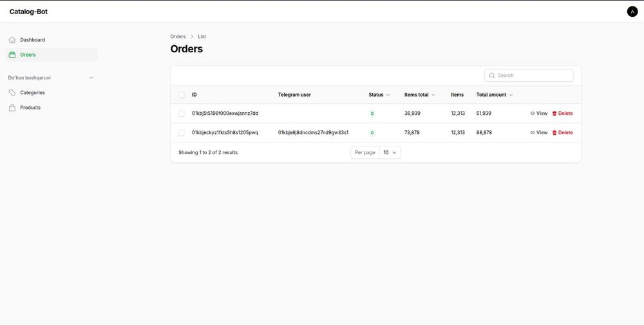644x325 pixels.
Task: Open the user avatar menu
Action: (632, 12)
